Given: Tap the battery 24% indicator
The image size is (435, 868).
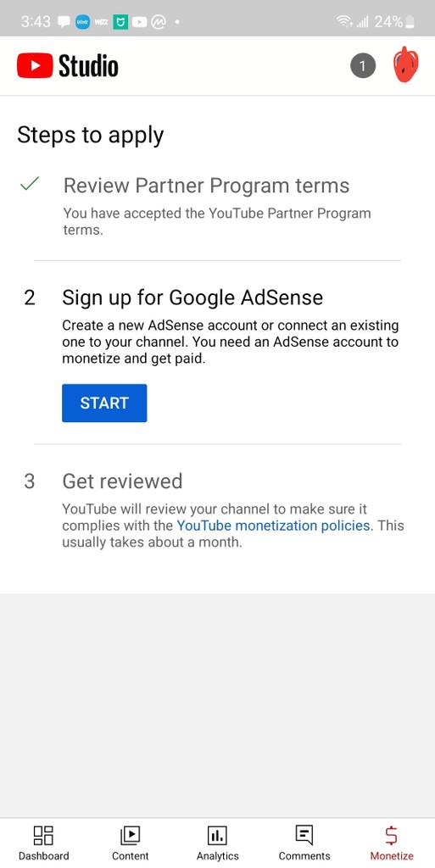Looking at the screenshot, I should pos(394,22).
